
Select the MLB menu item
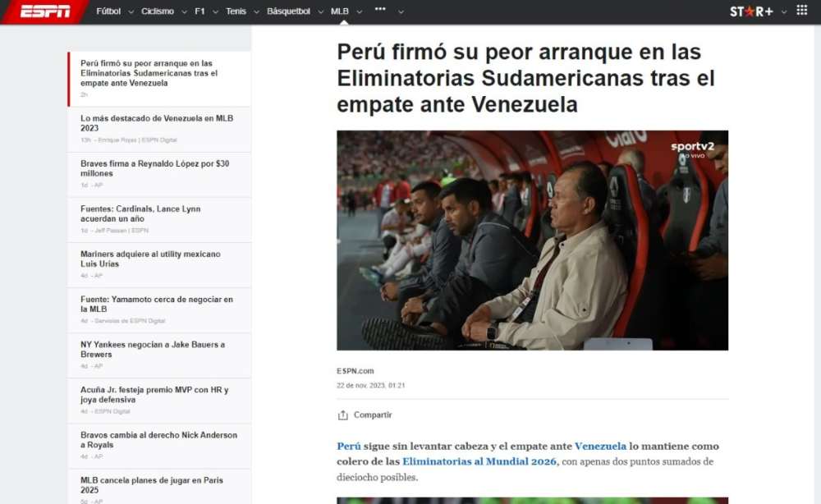tap(340, 11)
